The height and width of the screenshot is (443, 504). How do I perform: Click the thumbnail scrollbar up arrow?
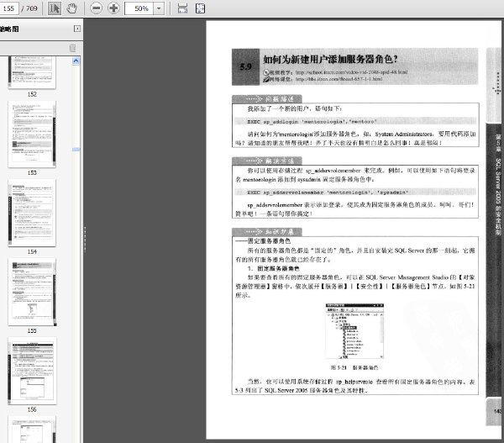coord(76,61)
